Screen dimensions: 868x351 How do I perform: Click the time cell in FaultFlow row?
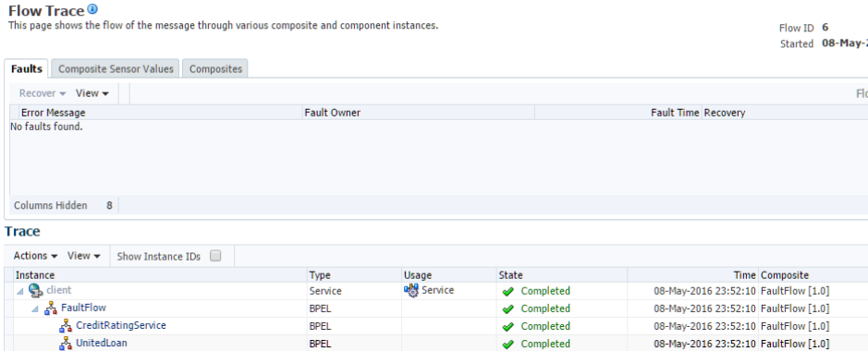tap(704, 309)
